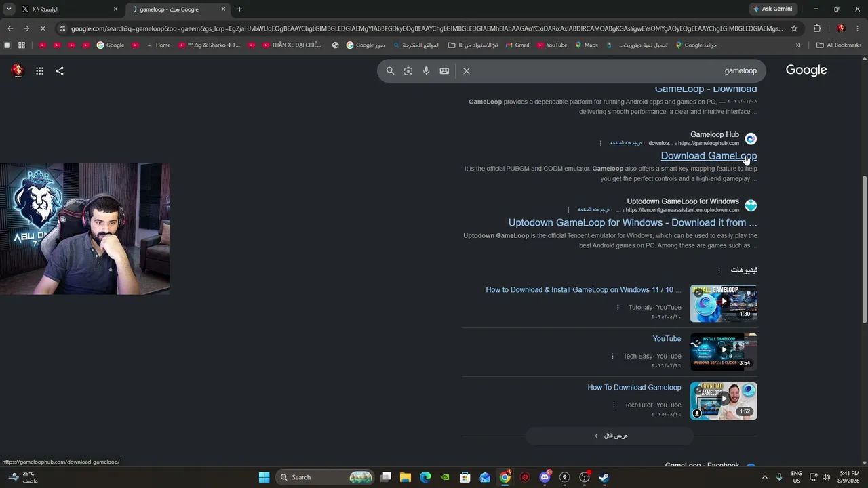Viewport: 868px width, 488px height.
Task: Open a new browser tab
Action: tap(239, 9)
